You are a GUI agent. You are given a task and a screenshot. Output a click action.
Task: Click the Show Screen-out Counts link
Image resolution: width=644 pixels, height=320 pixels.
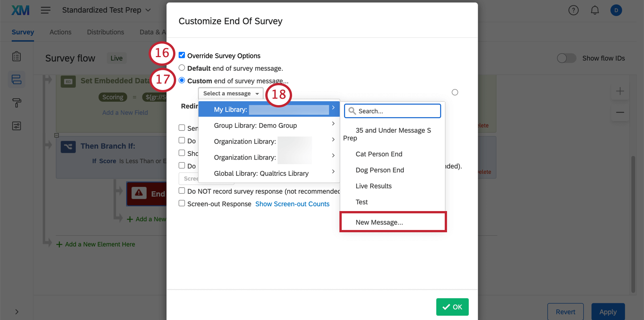pos(292,203)
